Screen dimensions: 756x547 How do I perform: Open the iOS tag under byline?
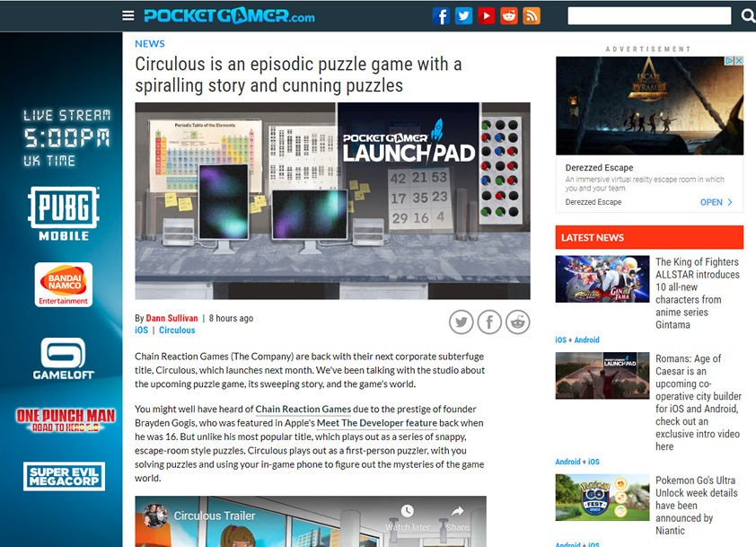141,331
